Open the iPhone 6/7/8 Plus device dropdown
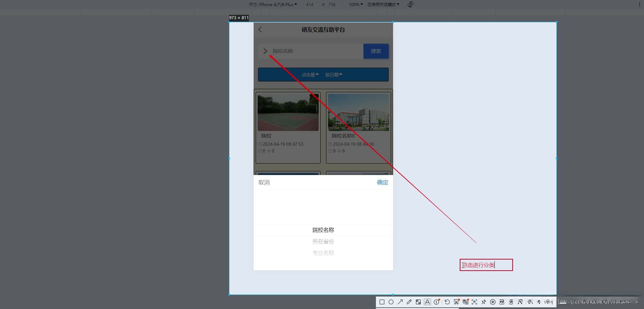644x309 pixels. pyautogui.click(x=277, y=4)
